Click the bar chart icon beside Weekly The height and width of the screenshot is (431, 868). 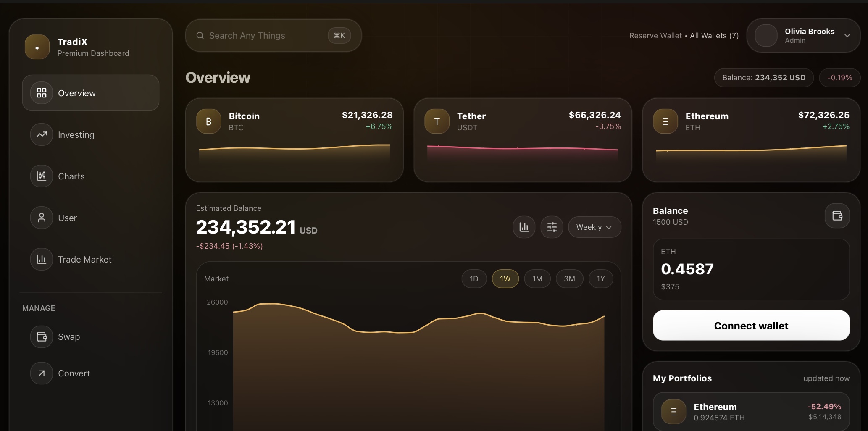(524, 227)
